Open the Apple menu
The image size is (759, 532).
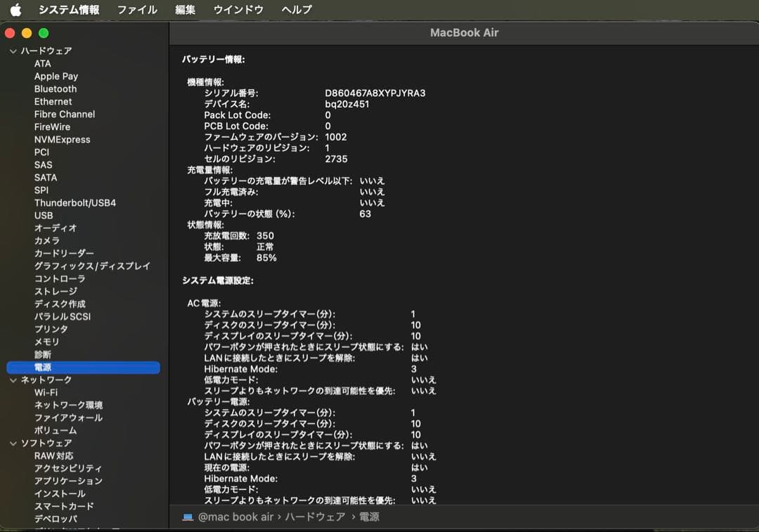coord(15,10)
